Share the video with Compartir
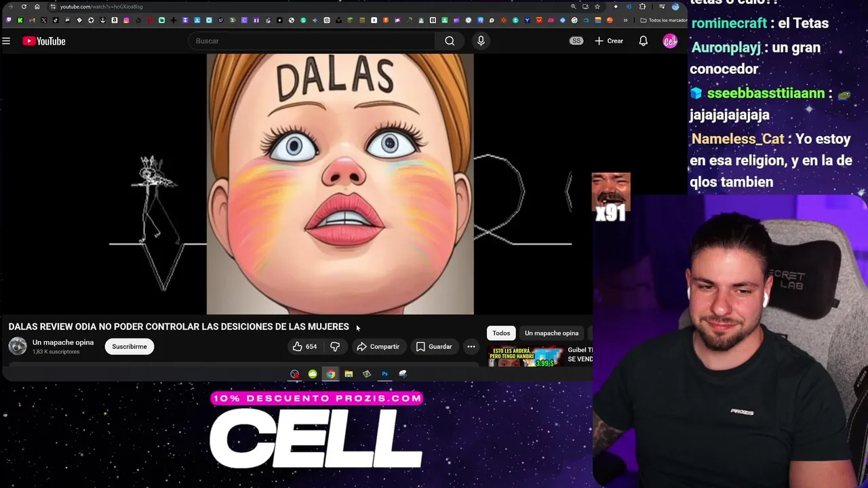This screenshot has width=868, height=488. tap(378, 346)
